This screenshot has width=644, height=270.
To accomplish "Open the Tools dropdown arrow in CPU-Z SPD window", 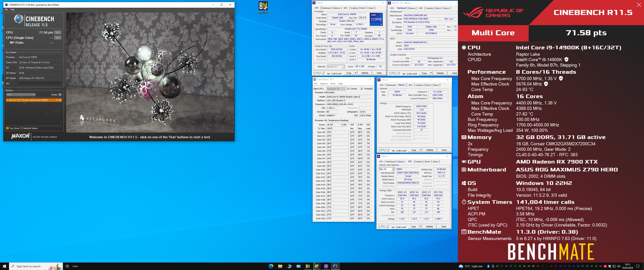I will pos(420,226).
